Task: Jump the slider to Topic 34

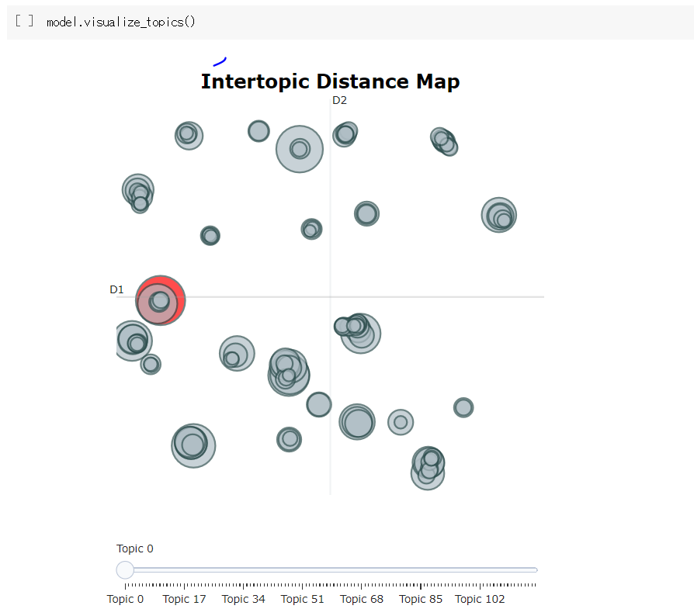Action: click(244, 599)
